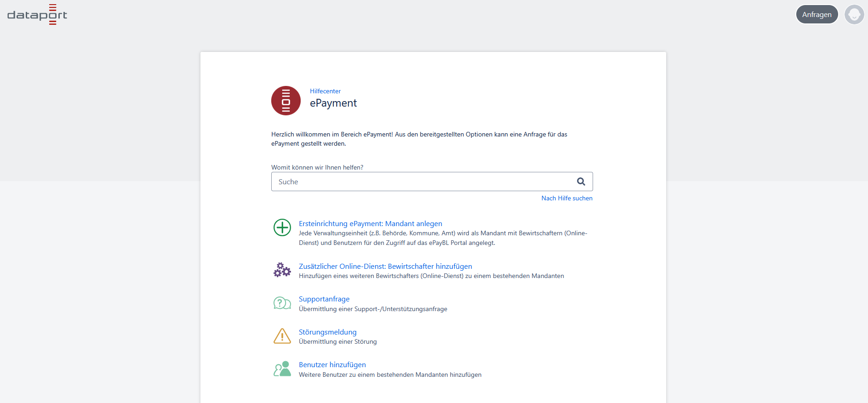The height and width of the screenshot is (403, 868).
Task: Click the warning triangle Störungsmeldung icon
Action: pyautogui.click(x=282, y=336)
